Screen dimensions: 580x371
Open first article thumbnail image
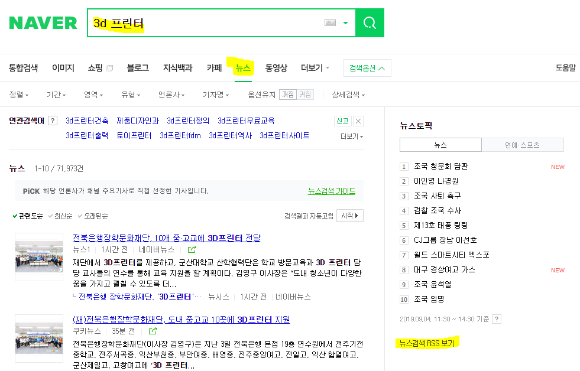(39, 256)
